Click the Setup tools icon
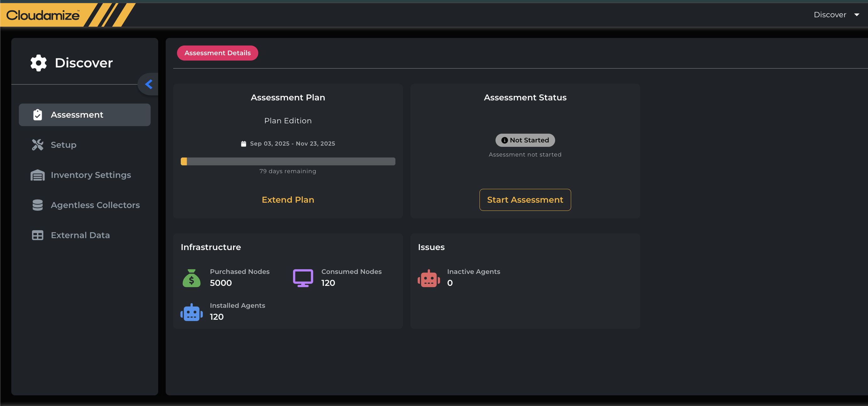This screenshot has height=406, width=868. (38, 145)
